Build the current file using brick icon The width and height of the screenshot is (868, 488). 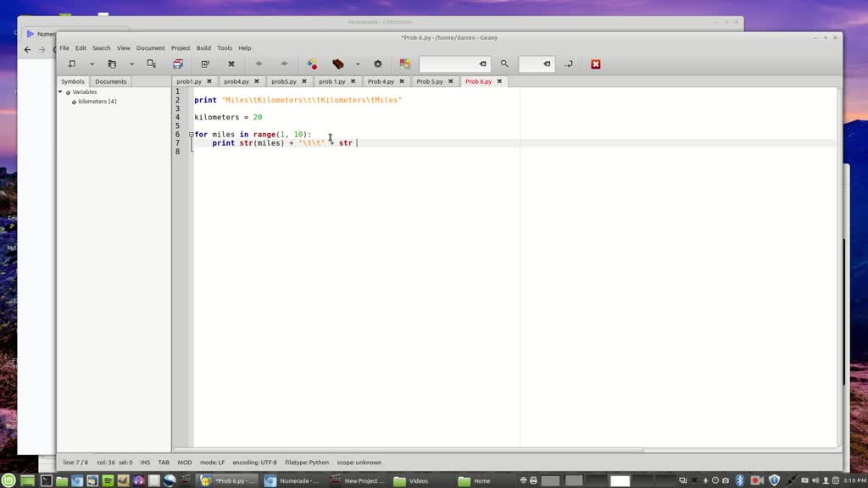pyautogui.click(x=337, y=64)
